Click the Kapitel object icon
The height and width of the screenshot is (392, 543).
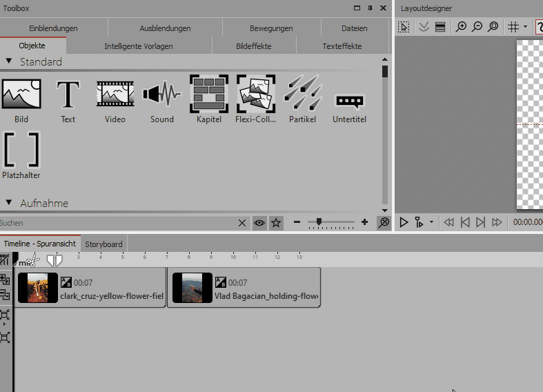click(x=208, y=95)
